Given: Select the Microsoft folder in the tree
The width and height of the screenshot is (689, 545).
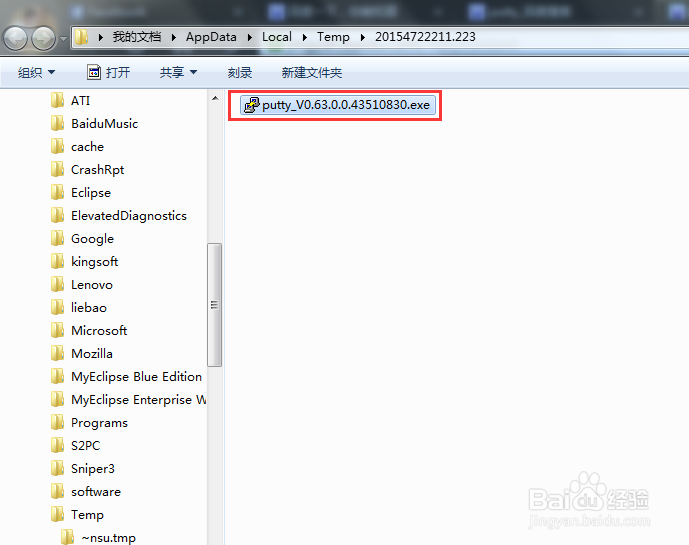Looking at the screenshot, I should point(99,331).
